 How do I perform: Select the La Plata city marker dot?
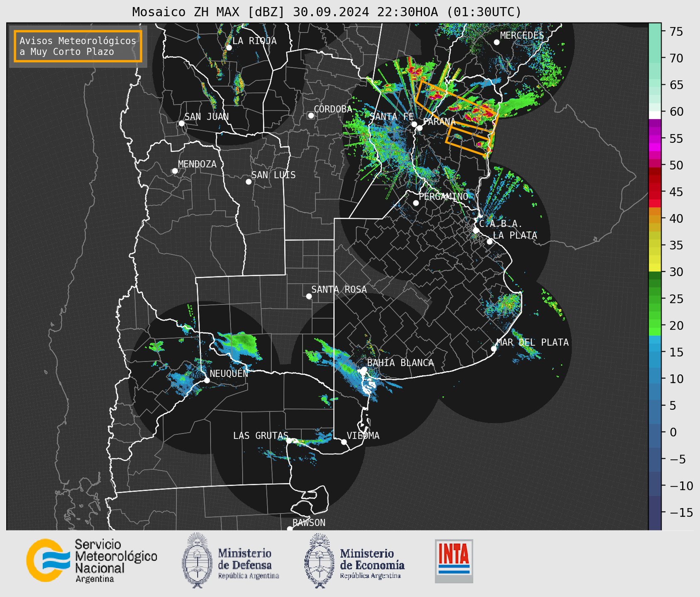click(490, 242)
